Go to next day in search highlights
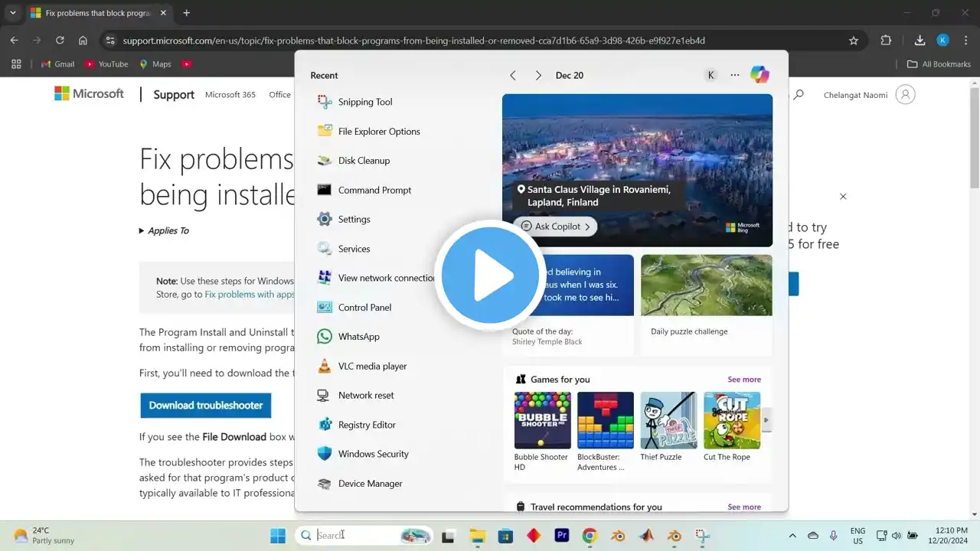This screenshot has width=980, height=551. pos(538,75)
